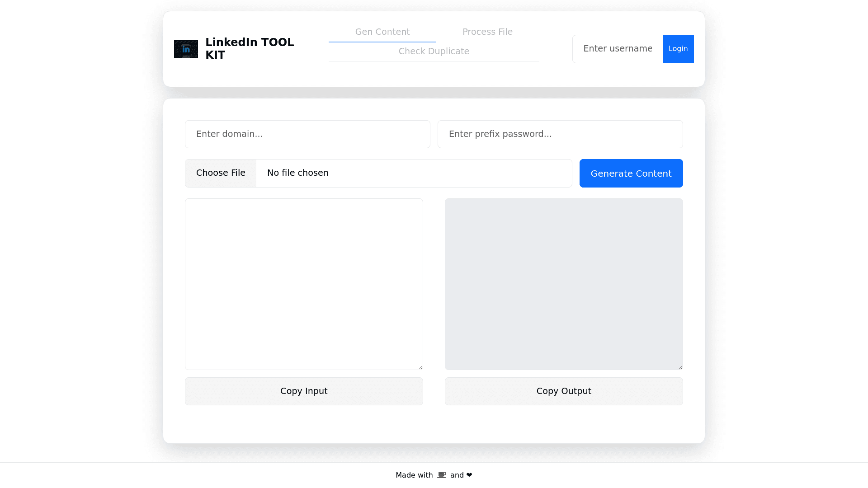Focus the Enter username field
The width and height of the screenshot is (868, 488).
(617, 49)
